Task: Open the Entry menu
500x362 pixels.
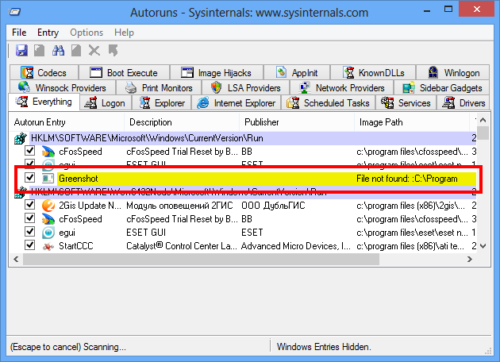Action: [x=48, y=32]
